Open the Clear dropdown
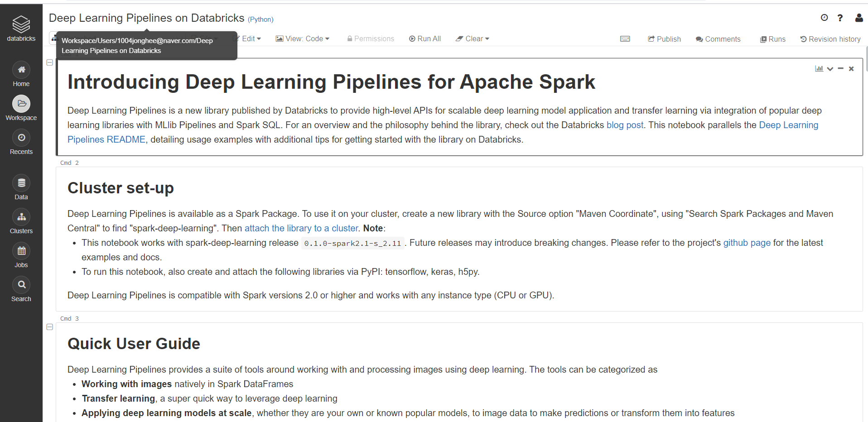The image size is (868, 422). [473, 39]
